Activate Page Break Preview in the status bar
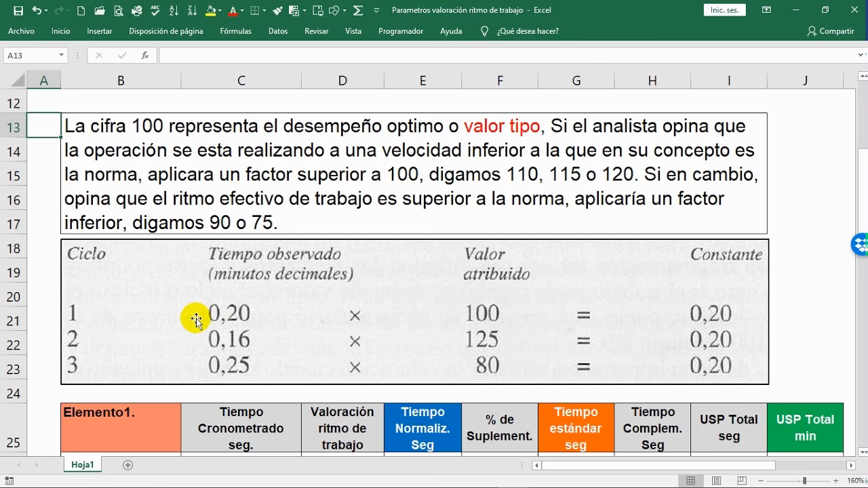The image size is (868, 488). pos(742,480)
